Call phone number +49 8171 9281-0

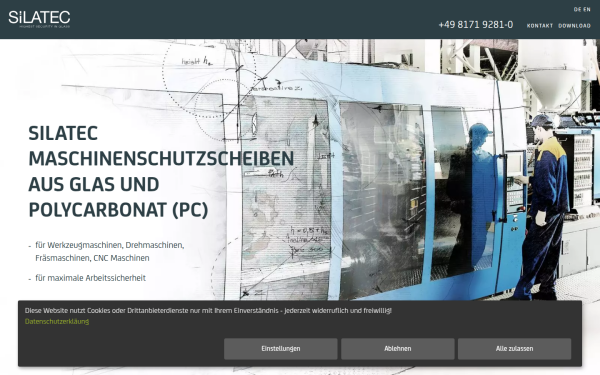click(476, 25)
